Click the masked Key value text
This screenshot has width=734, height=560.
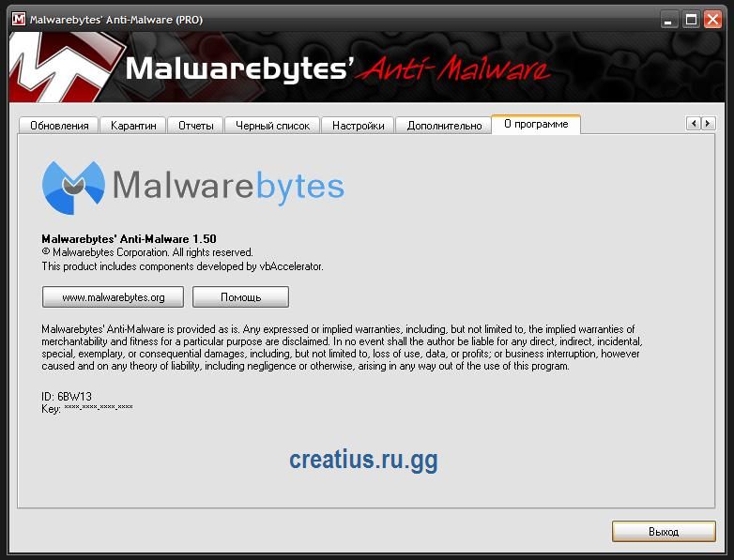99,407
